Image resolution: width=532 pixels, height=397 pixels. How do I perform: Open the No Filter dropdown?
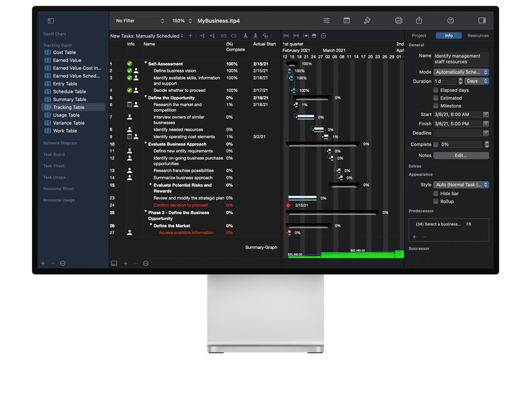pos(139,21)
